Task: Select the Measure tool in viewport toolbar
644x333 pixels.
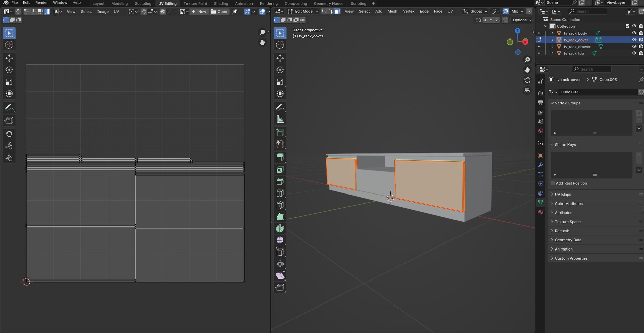Action: pos(280,119)
